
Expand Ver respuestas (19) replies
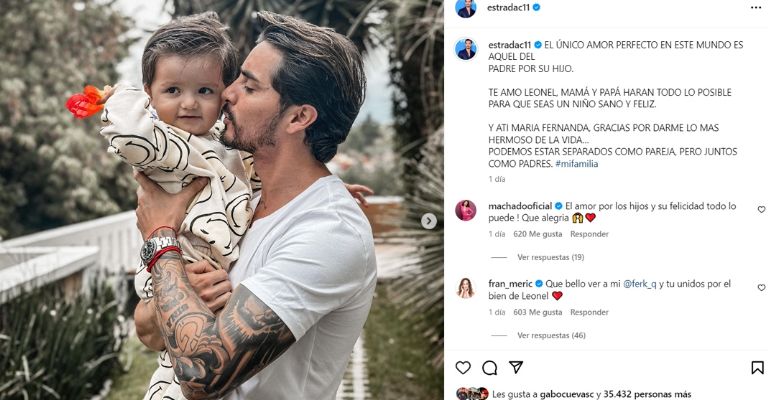click(551, 257)
